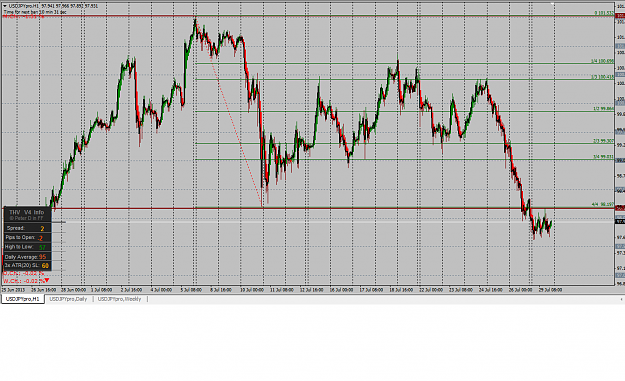Click the Spread value row
This screenshot has width=625, height=381.
(x=27, y=228)
